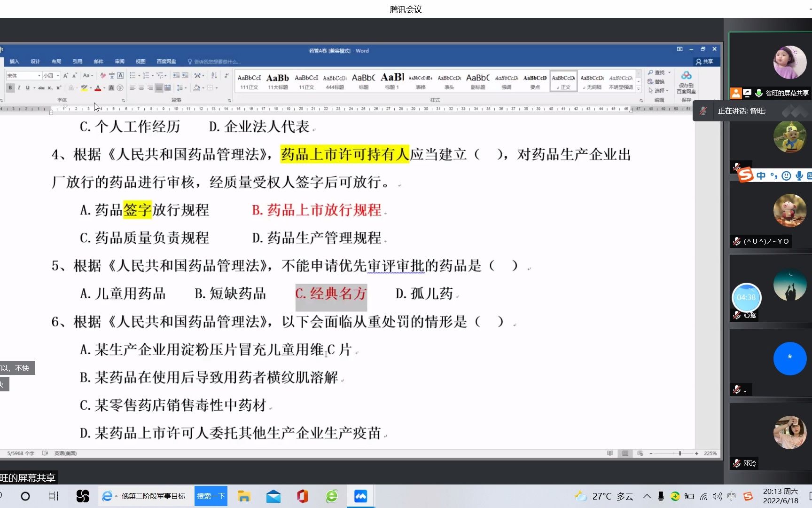Viewport: 812px width, 508px height.
Task: Click the decrease indent icon
Action: 176,75
